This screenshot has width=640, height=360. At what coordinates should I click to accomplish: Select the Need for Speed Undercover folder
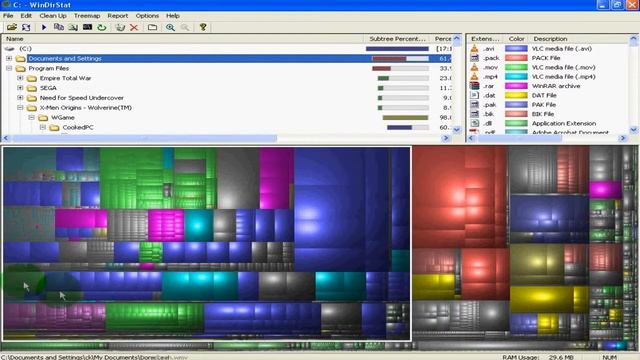click(x=82, y=98)
